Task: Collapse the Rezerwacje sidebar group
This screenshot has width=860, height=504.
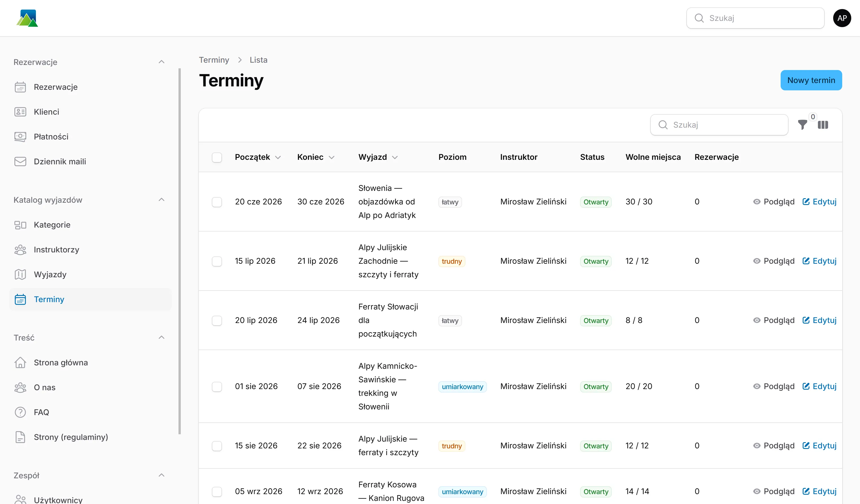Action: [162, 62]
